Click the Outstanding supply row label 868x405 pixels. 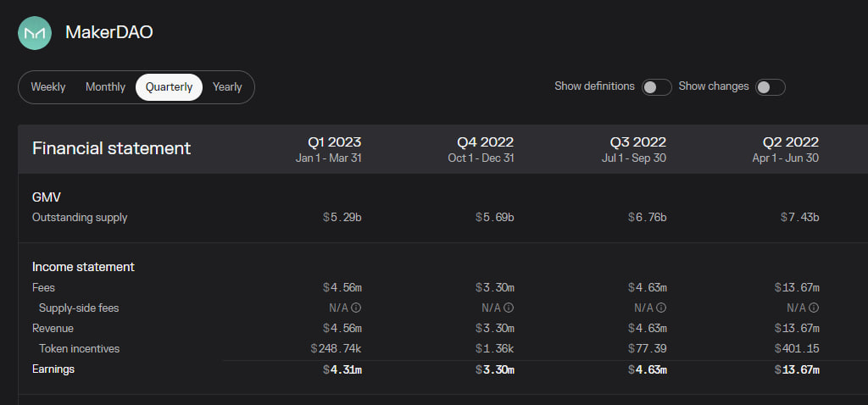80,218
